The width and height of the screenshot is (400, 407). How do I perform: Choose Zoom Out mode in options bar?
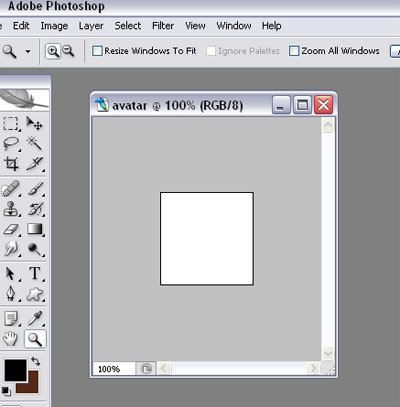point(68,51)
